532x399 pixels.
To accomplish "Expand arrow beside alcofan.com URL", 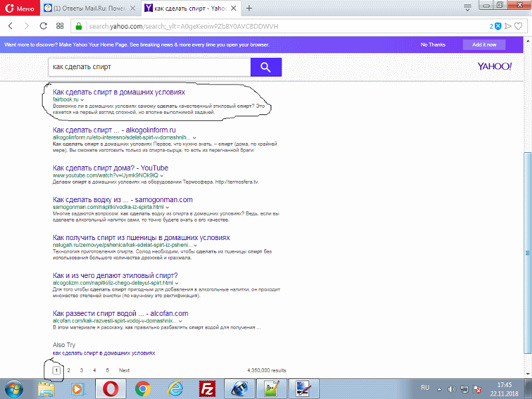I will pos(180,321).
